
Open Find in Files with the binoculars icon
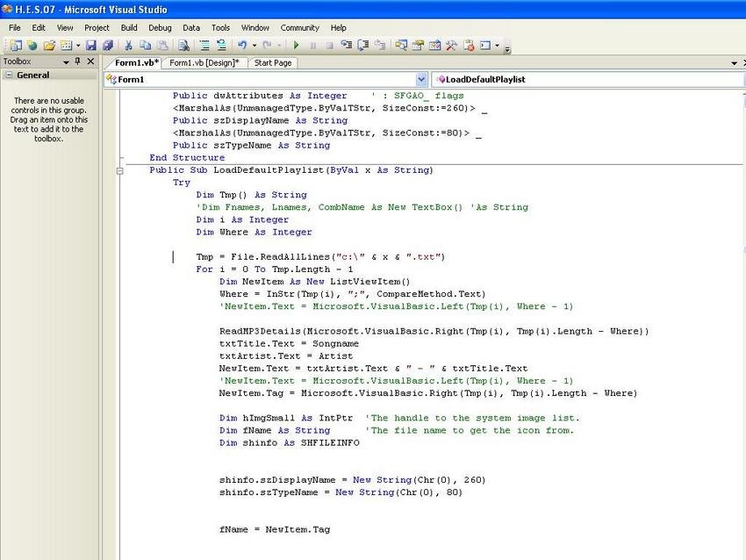183,46
